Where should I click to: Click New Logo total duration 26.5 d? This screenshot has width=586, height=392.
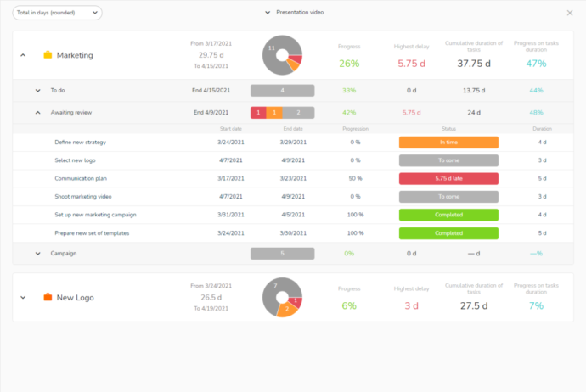point(211,297)
